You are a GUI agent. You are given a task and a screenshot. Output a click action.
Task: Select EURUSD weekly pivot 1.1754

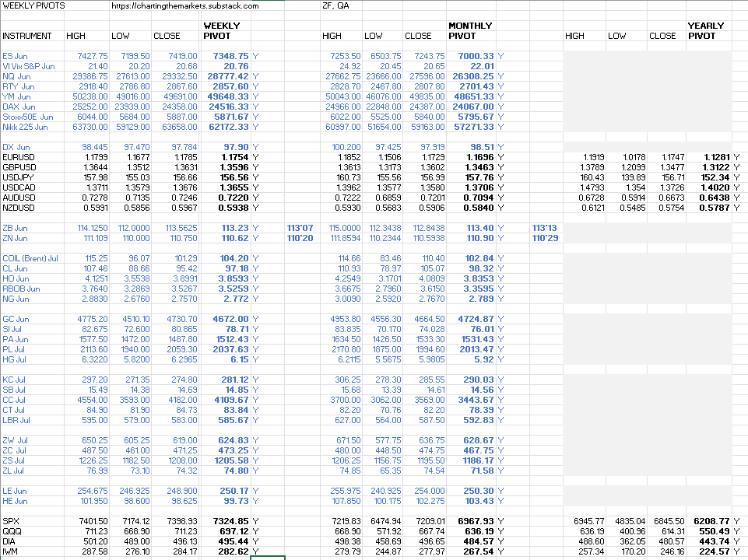235,157
